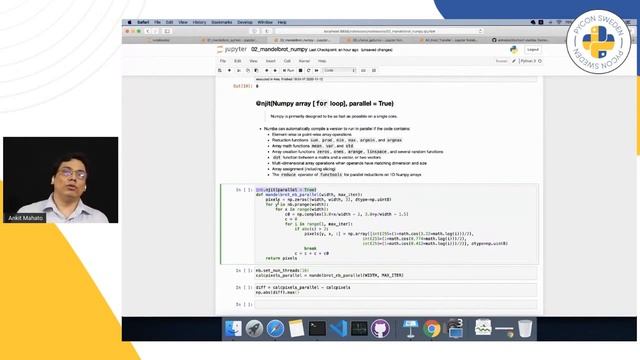The height and width of the screenshot is (360, 640).
Task: Run the selected cell
Action: coord(288,71)
